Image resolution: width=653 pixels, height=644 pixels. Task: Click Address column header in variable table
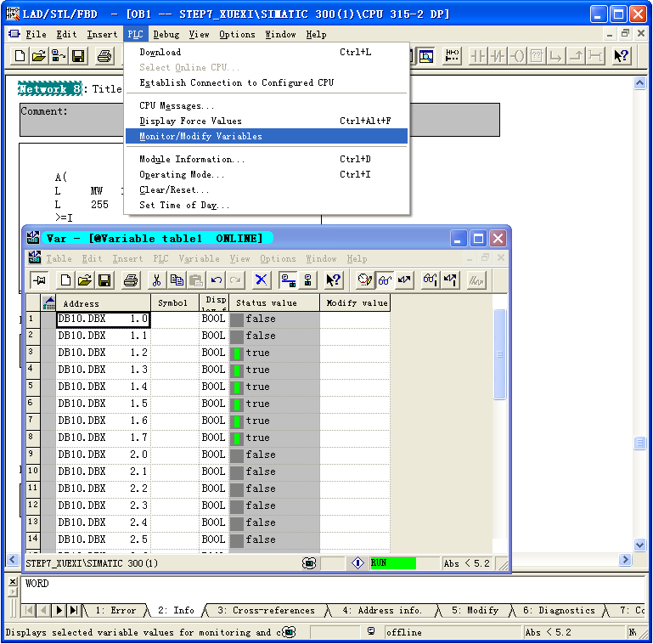(104, 303)
